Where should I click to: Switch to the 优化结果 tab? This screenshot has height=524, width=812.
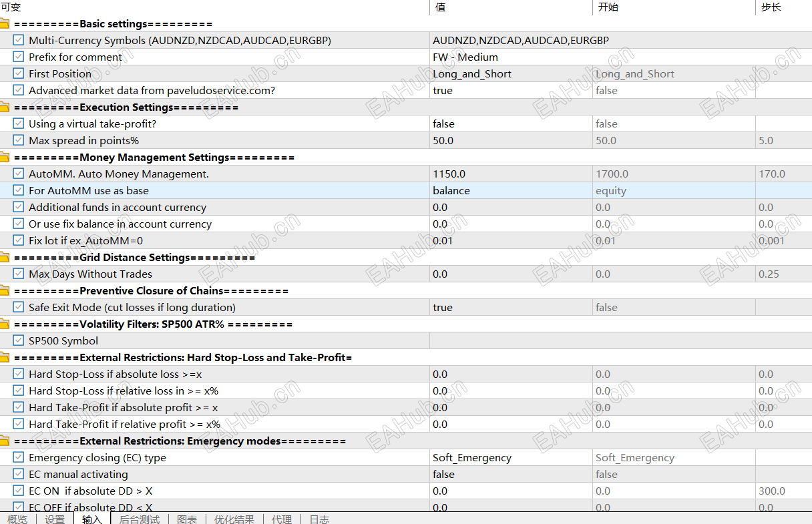[x=235, y=519]
